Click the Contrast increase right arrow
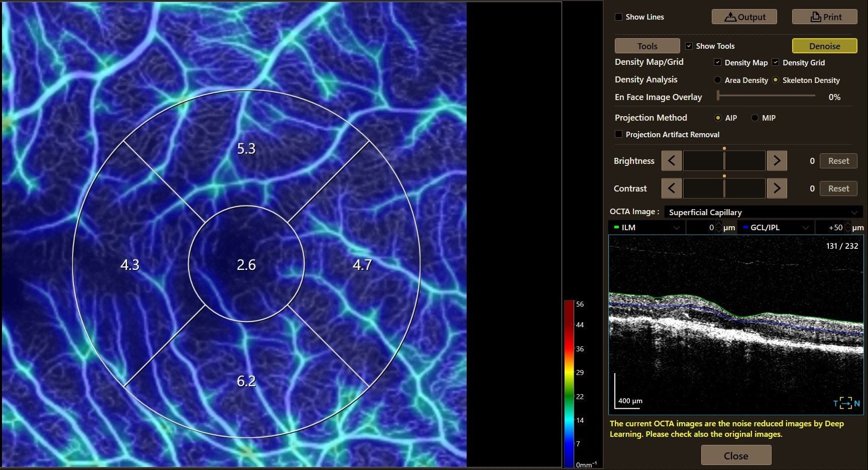This screenshot has height=470, width=868. tap(777, 189)
